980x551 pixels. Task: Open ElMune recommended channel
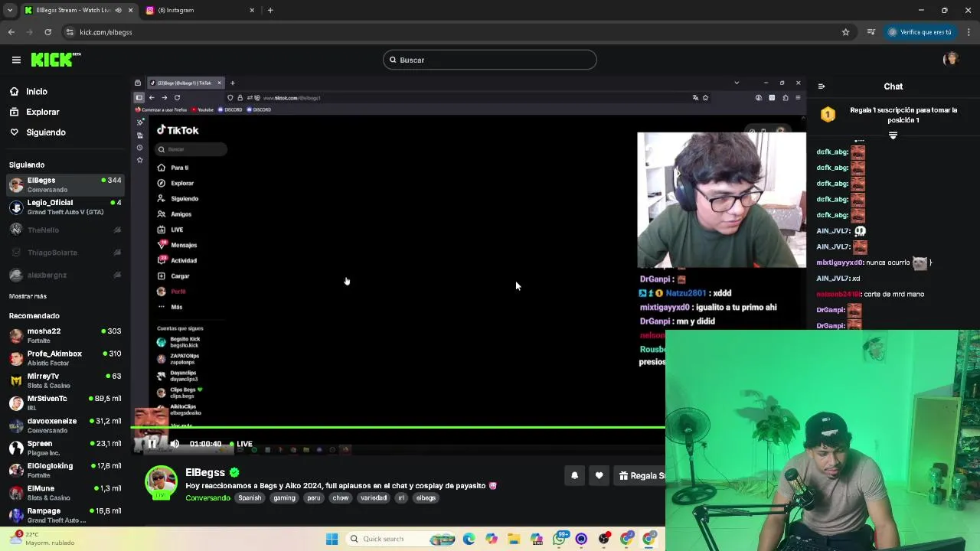pyautogui.click(x=65, y=493)
